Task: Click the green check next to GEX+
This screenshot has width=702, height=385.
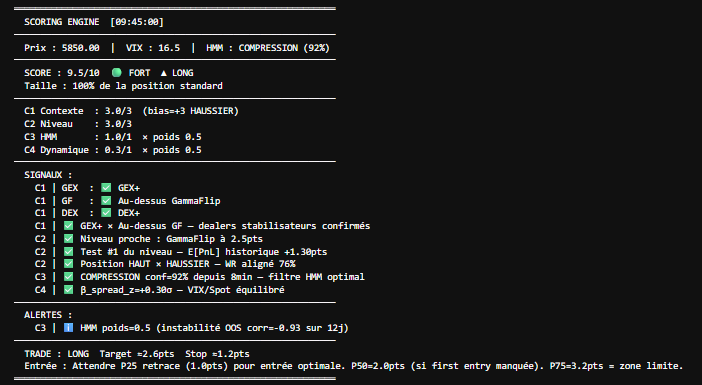Action: (x=106, y=188)
